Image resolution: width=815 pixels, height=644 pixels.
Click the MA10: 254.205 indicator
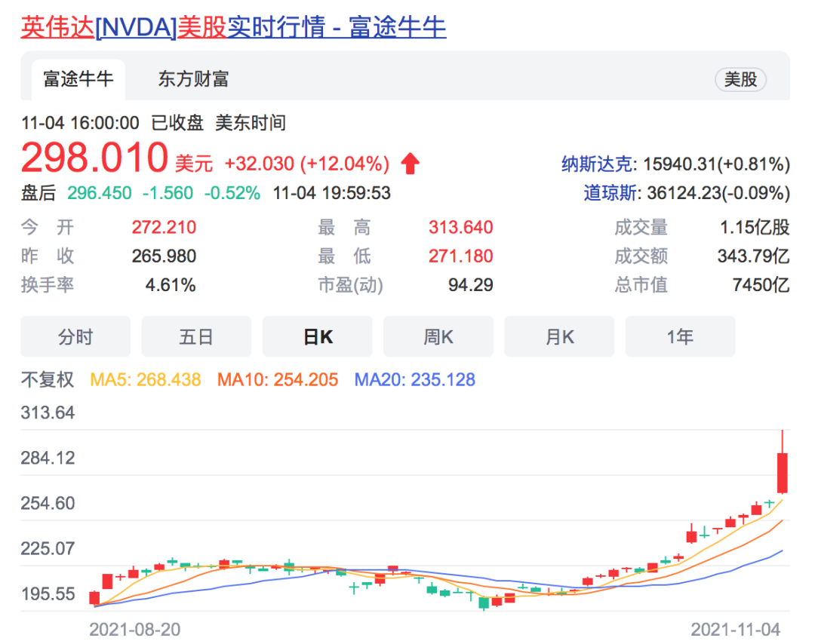point(278,379)
